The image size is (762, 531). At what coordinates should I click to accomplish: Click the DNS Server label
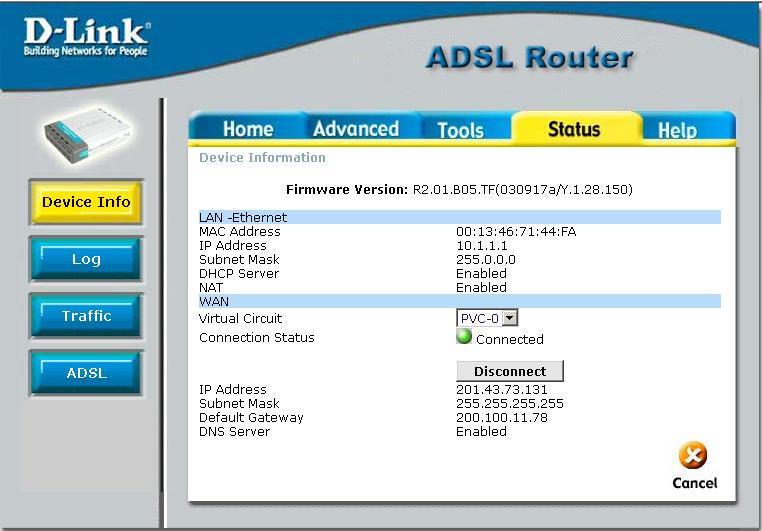(x=234, y=432)
